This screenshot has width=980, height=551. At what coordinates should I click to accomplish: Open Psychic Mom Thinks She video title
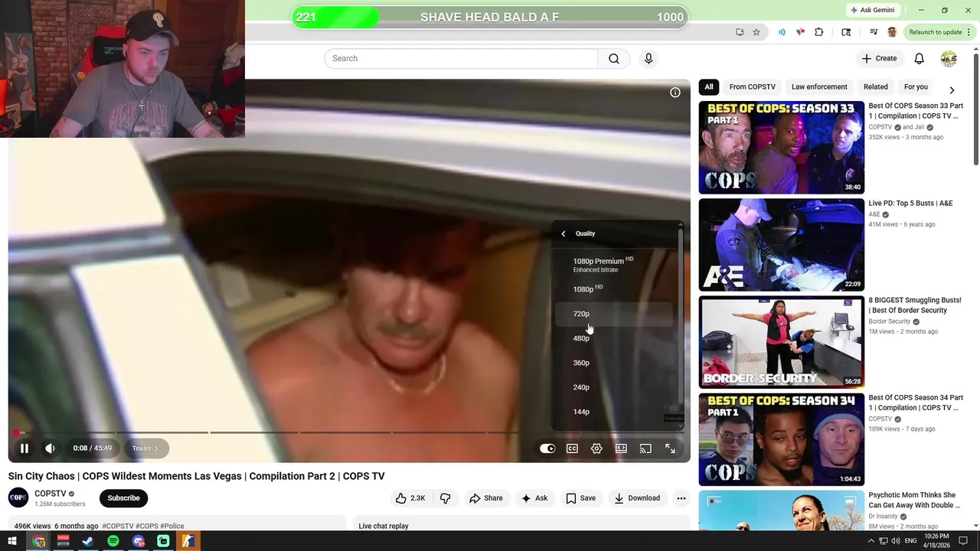coord(914,500)
